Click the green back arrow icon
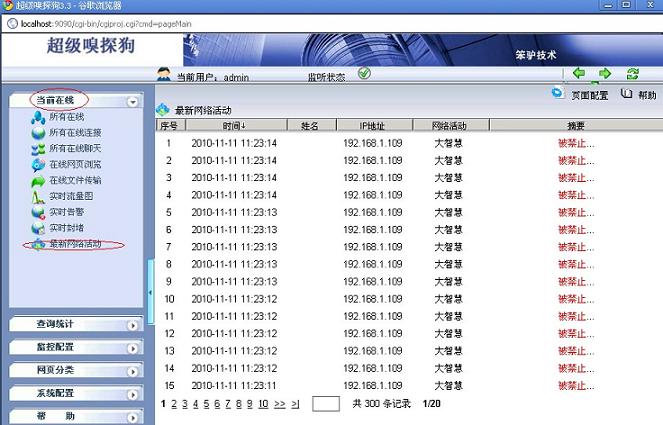Screen dimensions: 663x425 [579, 74]
